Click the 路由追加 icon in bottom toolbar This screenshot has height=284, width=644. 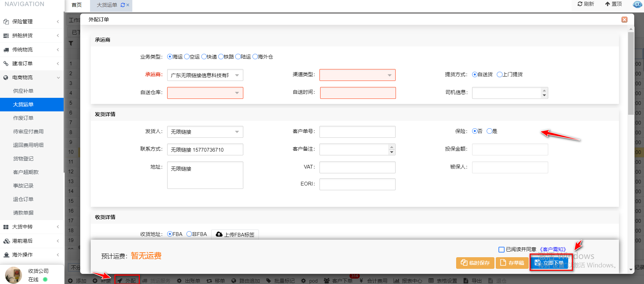(x=234, y=281)
